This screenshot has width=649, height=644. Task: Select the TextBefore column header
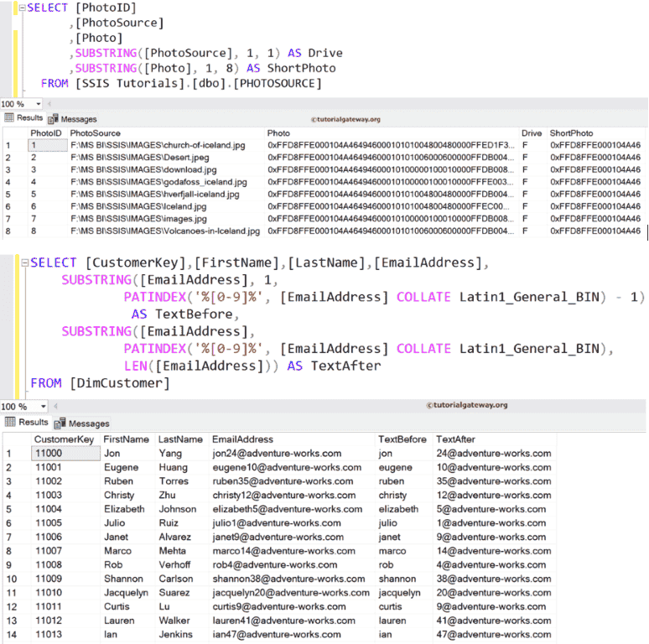point(403,439)
